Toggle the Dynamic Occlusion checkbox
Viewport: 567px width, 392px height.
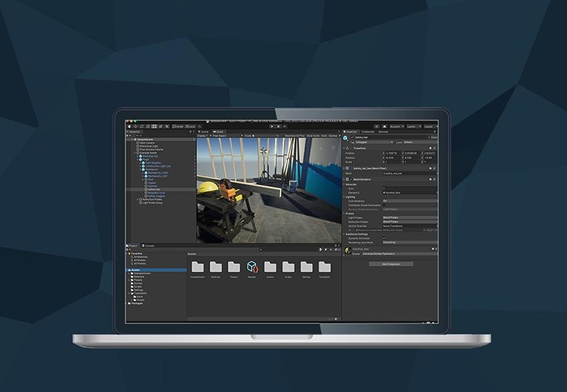pyautogui.click(x=384, y=238)
